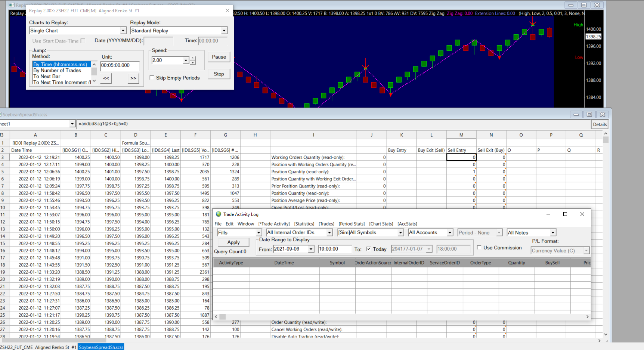Open the All Accounts dropdown
Screen dimensions: 644x350
450,233
